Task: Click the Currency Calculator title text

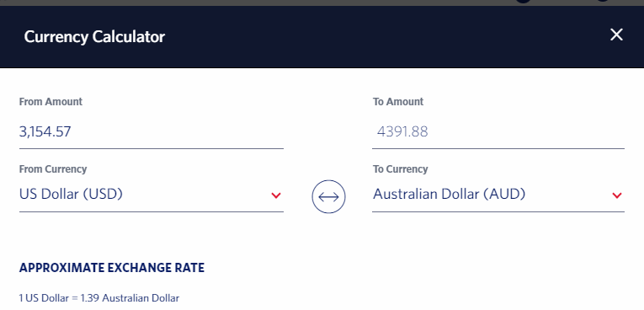Action: click(x=94, y=36)
